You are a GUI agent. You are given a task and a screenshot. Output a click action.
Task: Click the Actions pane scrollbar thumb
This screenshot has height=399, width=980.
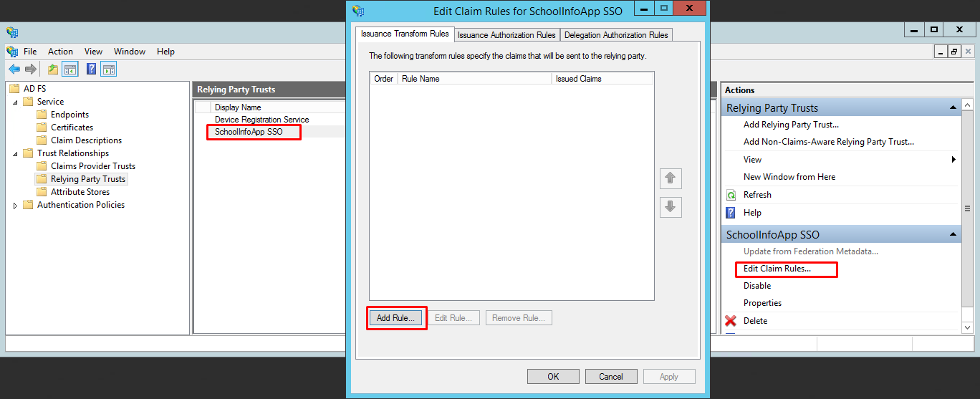[x=967, y=208]
